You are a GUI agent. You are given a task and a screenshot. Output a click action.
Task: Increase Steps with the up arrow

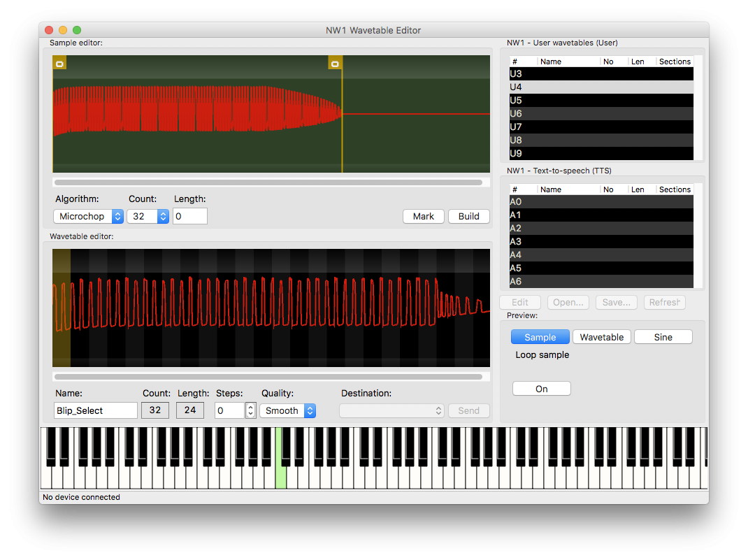[x=250, y=408]
